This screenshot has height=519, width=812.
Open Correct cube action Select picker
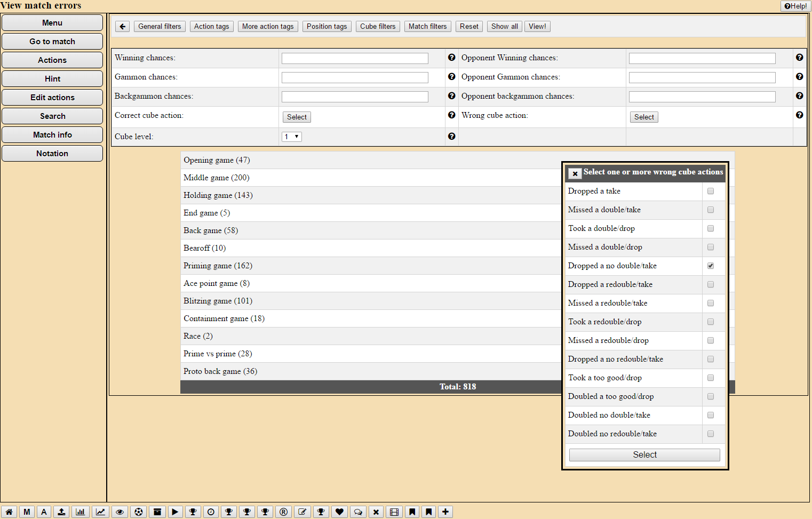[297, 117]
